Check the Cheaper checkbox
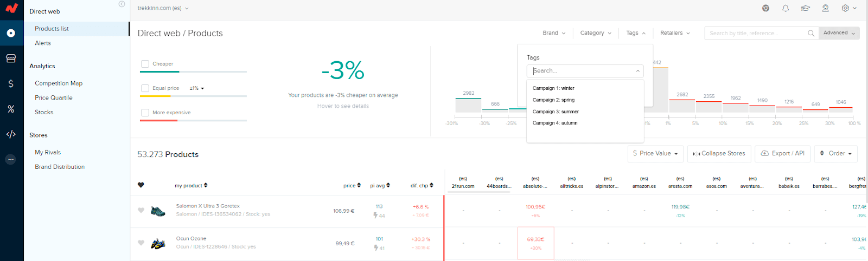868x261 pixels. 145,64
